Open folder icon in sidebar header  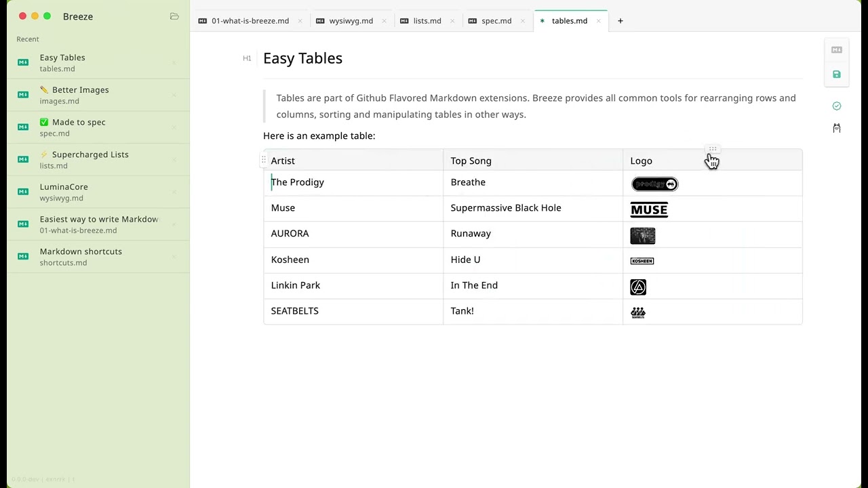174,16
